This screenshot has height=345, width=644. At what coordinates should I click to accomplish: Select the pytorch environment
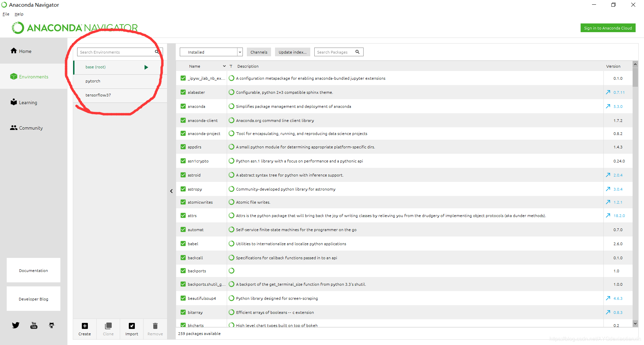[x=120, y=81]
